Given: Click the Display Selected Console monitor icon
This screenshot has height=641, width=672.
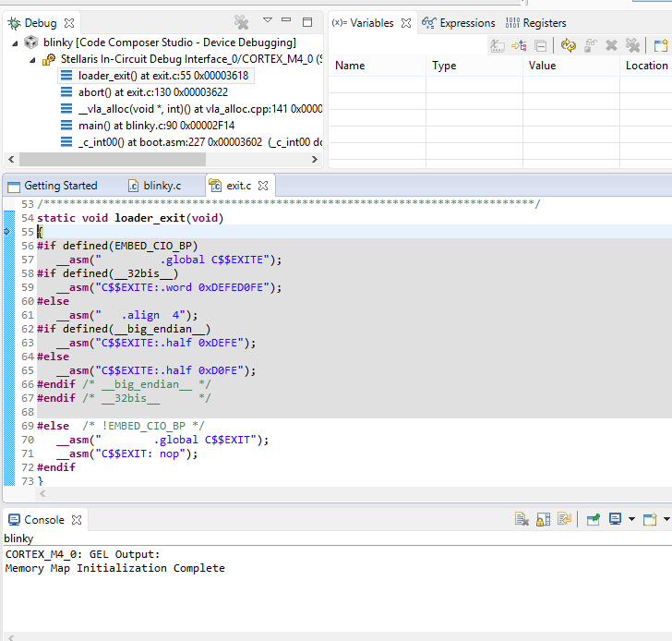Looking at the screenshot, I should 615,519.
